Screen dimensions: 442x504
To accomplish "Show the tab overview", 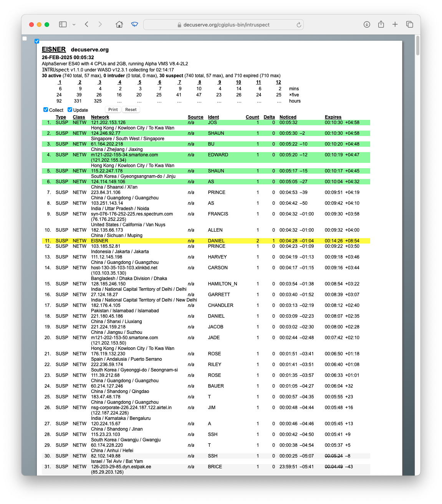I will tap(410, 25).
